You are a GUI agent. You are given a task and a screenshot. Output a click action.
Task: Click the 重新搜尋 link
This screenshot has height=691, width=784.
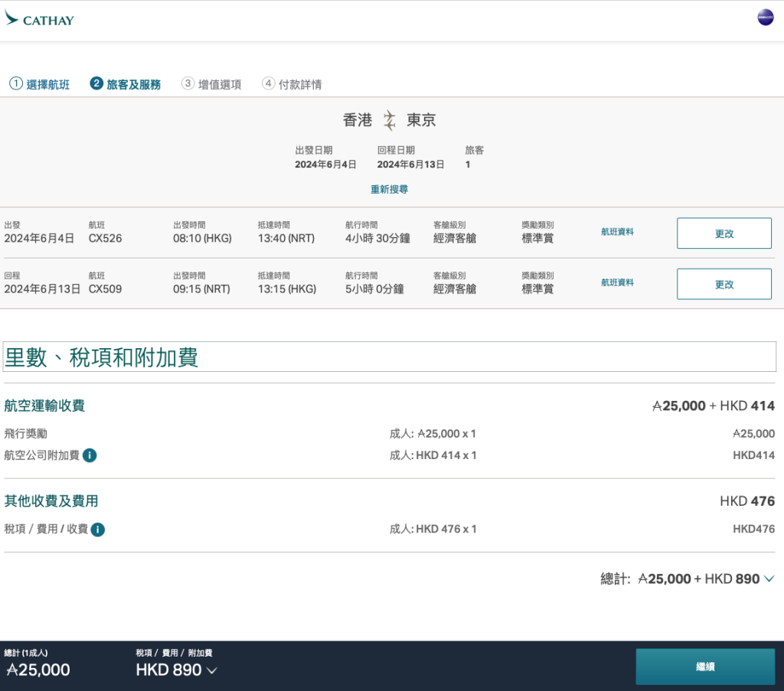389,189
